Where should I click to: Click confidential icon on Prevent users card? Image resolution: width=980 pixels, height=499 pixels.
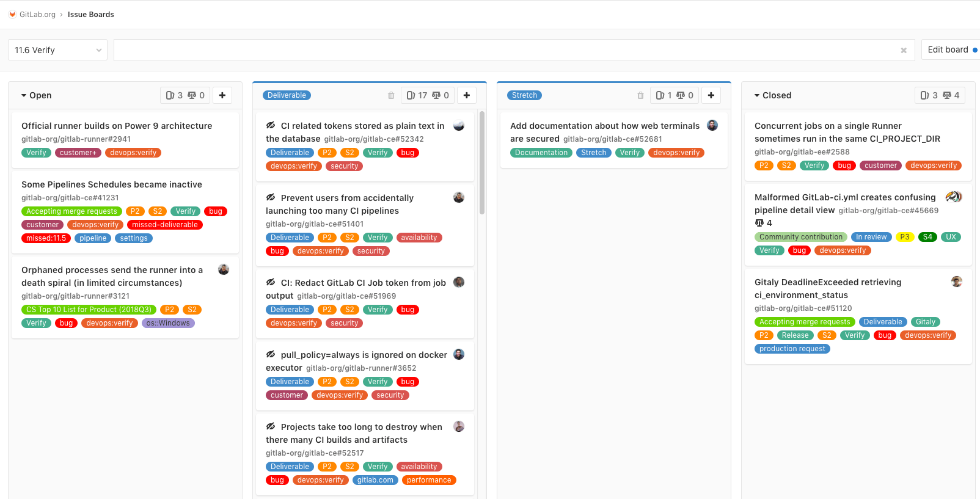(x=271, y=197)
